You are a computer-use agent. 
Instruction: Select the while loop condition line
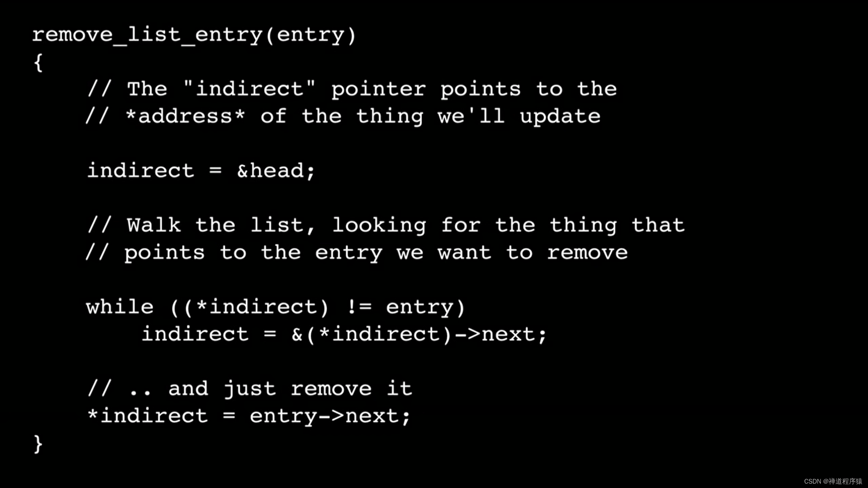pos(275,306)
